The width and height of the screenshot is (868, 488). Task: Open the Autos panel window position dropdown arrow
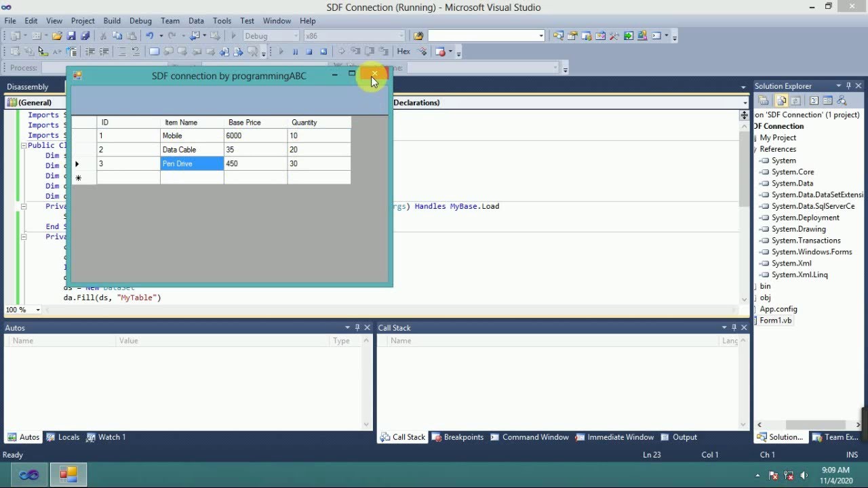click(x=347, y=327)
